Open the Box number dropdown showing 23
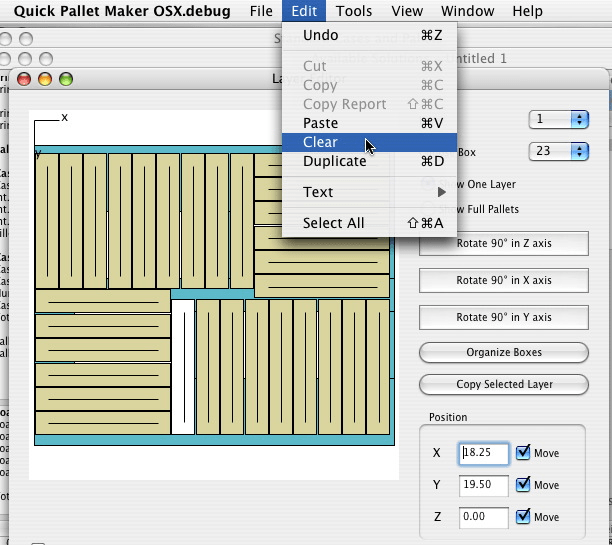612x545 pixels. tap(559, 151)
